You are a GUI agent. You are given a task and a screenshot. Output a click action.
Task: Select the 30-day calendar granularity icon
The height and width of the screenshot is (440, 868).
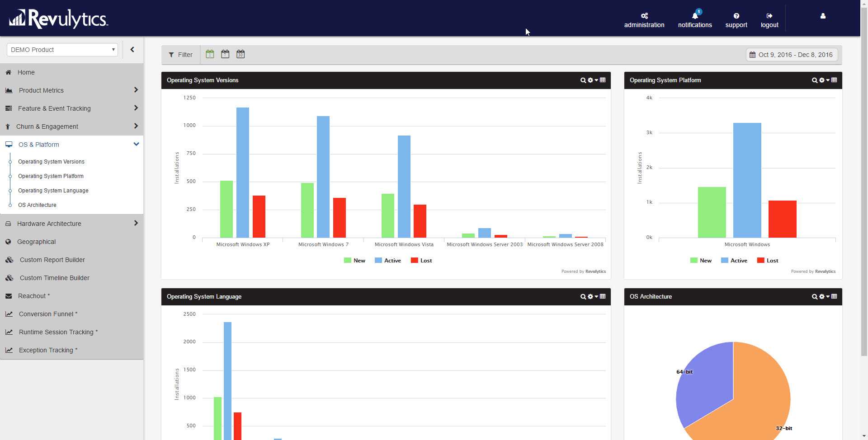tap(241, 54)
